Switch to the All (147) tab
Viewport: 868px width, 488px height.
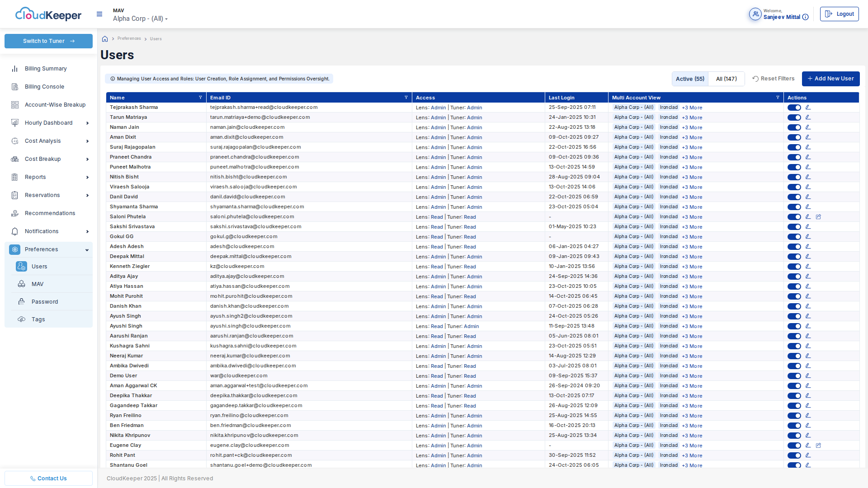pyautogui.click(x=726, y=79)
